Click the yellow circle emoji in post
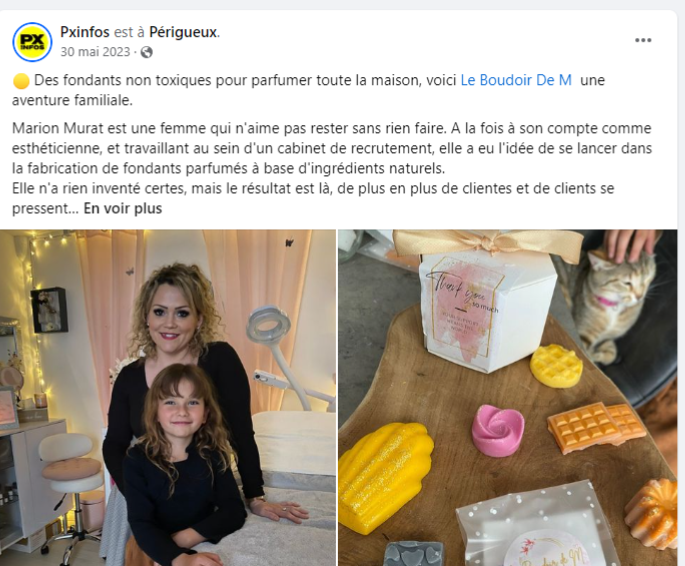Viewport: 685px width, 566px height. (x=21, y=81)
